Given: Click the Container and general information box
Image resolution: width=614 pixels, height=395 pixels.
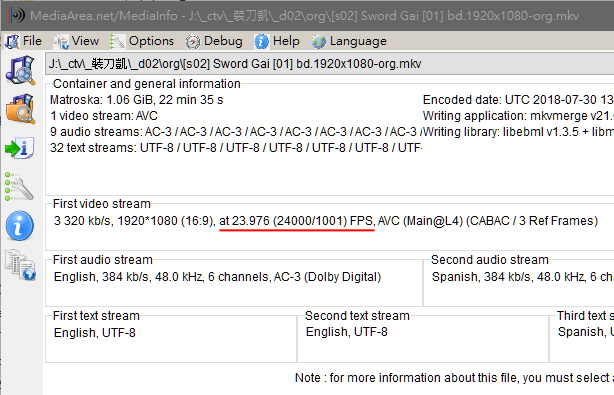Looking at the screenshot, I should point(330,137).
